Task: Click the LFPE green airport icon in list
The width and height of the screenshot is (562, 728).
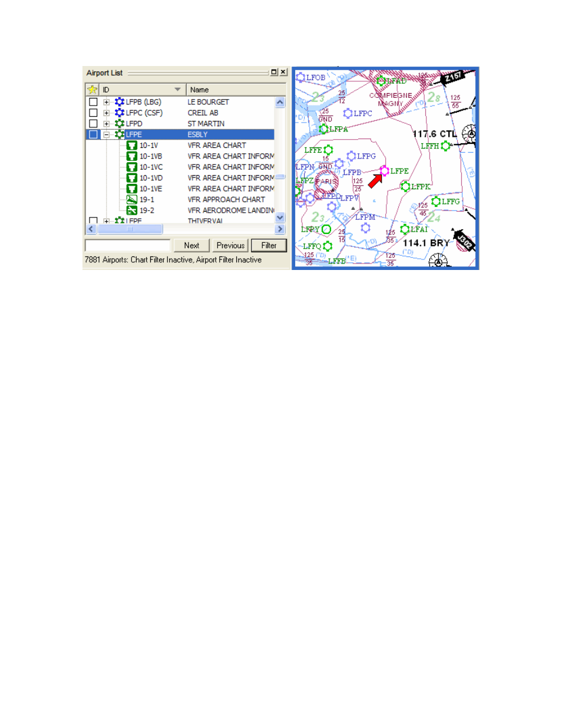Action: [x=120, y=134]
